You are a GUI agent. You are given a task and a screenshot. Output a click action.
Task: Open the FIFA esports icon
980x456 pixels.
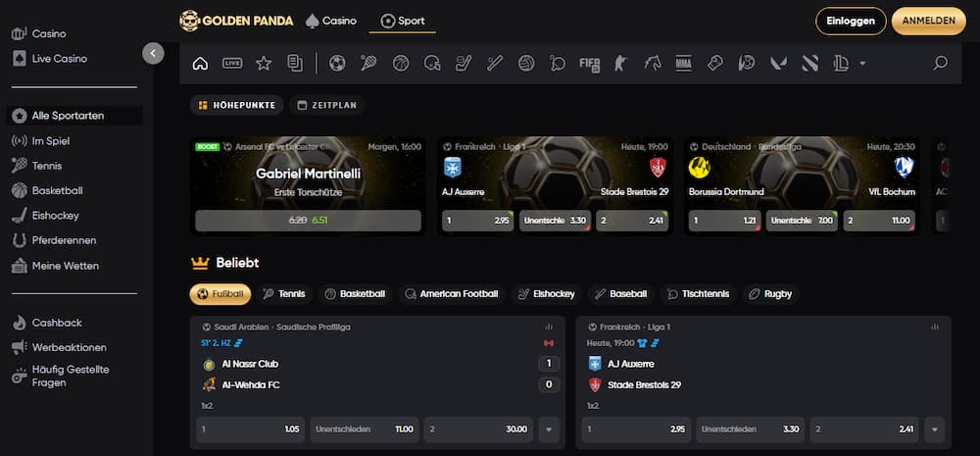click(x=589, y=63)
